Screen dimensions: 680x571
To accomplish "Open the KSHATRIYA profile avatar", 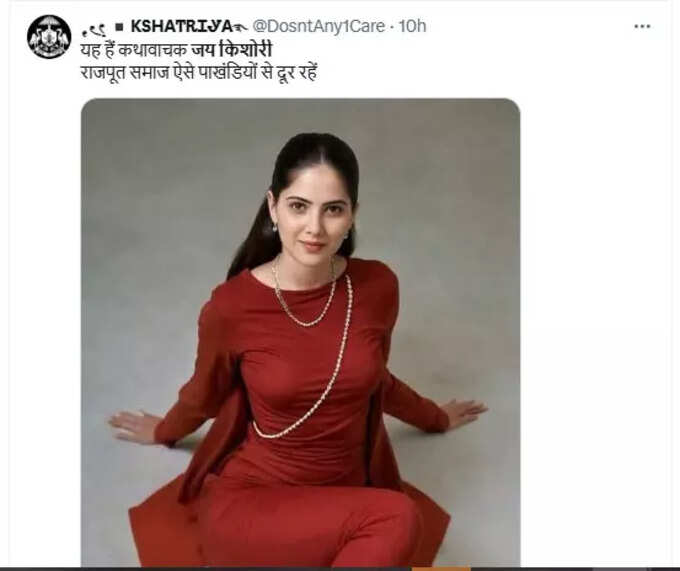I will [x=49, y=37].
